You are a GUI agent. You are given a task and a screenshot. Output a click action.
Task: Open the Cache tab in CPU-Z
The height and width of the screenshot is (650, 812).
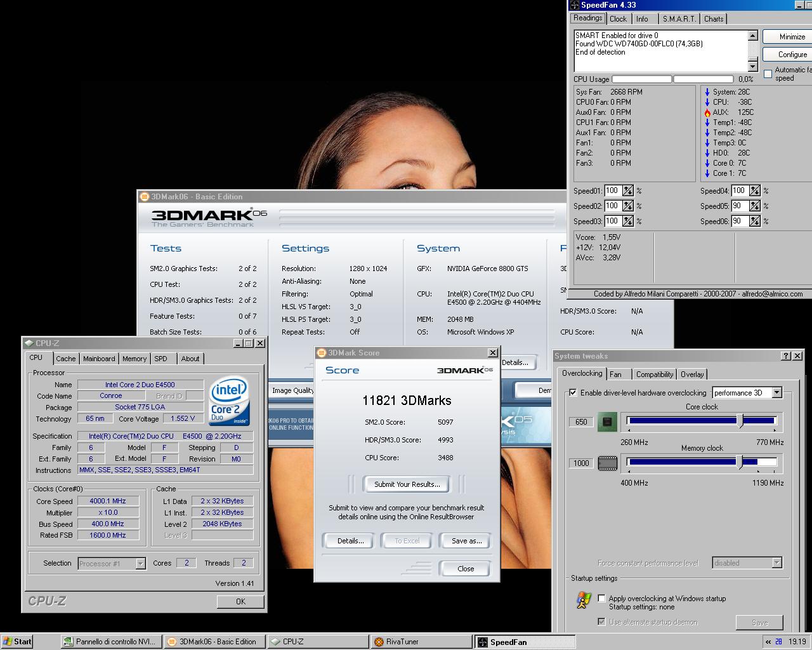pyautogui.click(x=65, y=359)
